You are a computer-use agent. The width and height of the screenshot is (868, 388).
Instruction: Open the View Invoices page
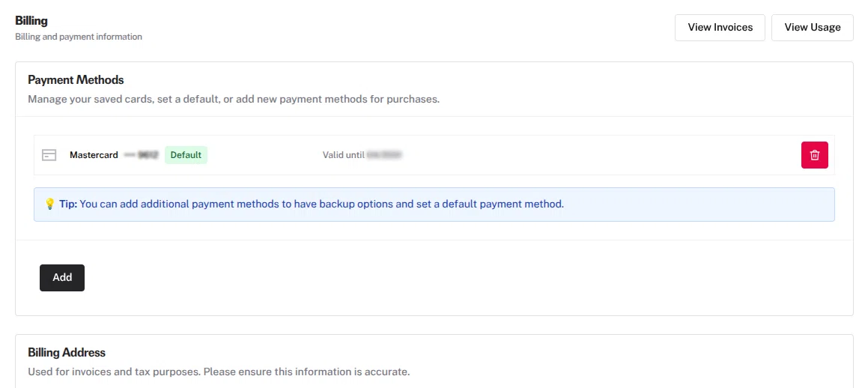point(720,28)
